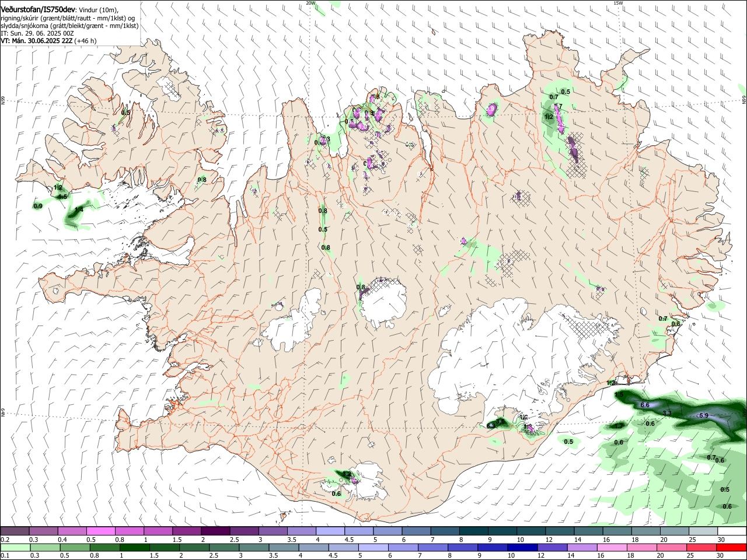Viewport: 747px width, 560px height.
Task: Pick the light pink 16–18 swatch, lower legend
Action: 612,548
